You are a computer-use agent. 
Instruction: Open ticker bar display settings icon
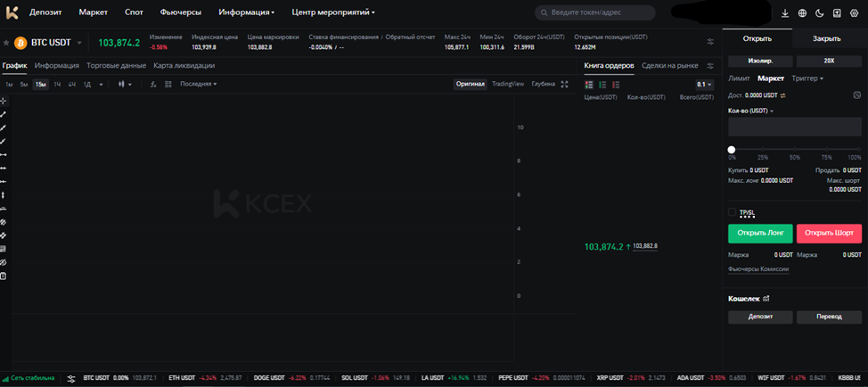point(710,42)
